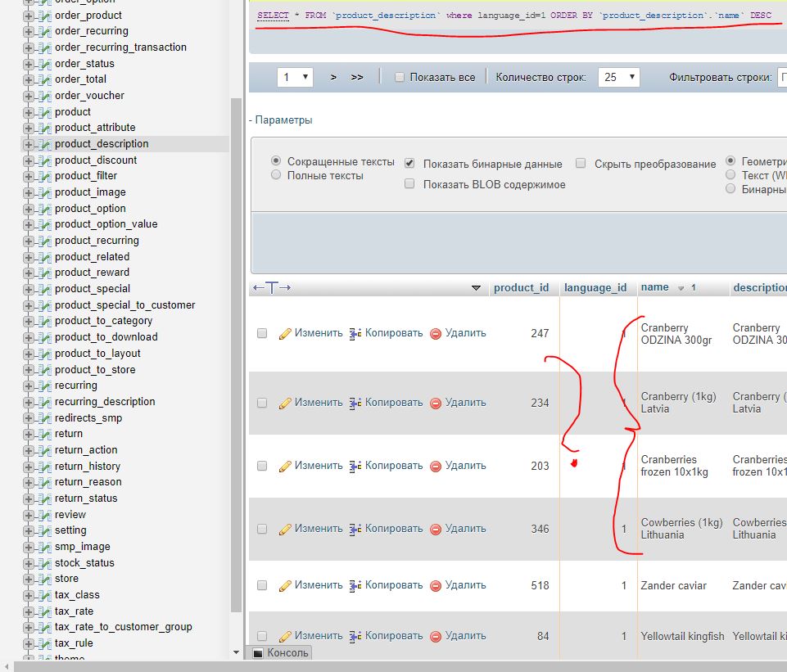Image resolution: width=787 pixels, height=672 pixels.
Task: Click the pencil edit icon for product 518
Action: tap(285, 586)
